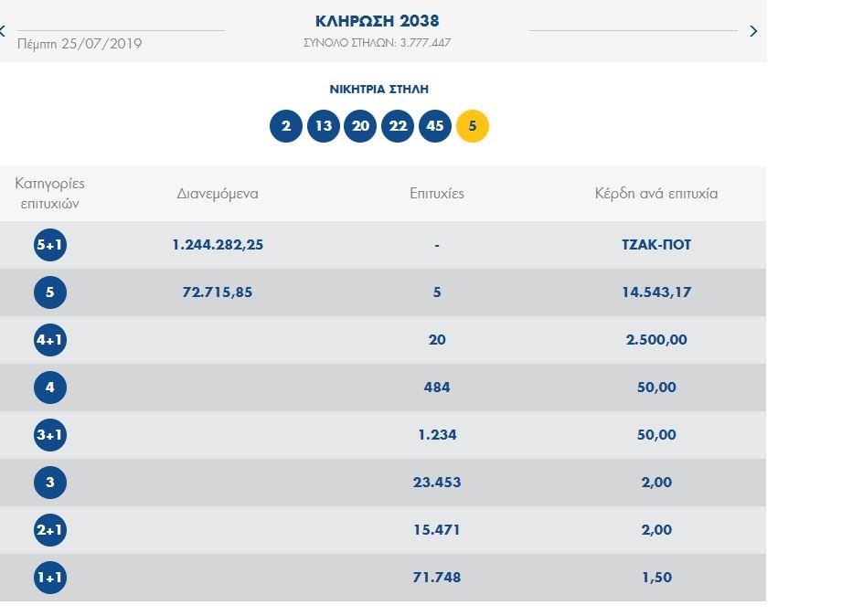Click winning number ball 13
Screen dimensions: 863x616
323,126
